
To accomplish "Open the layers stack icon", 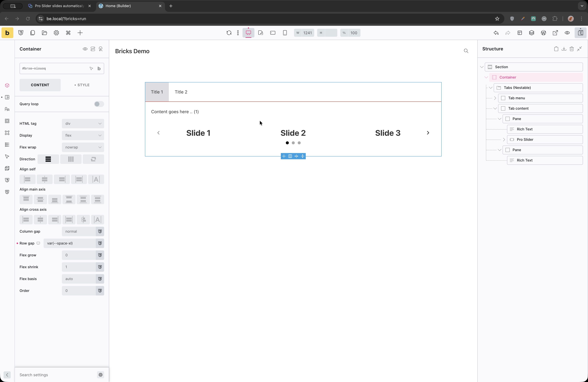I will click(532, 33).
